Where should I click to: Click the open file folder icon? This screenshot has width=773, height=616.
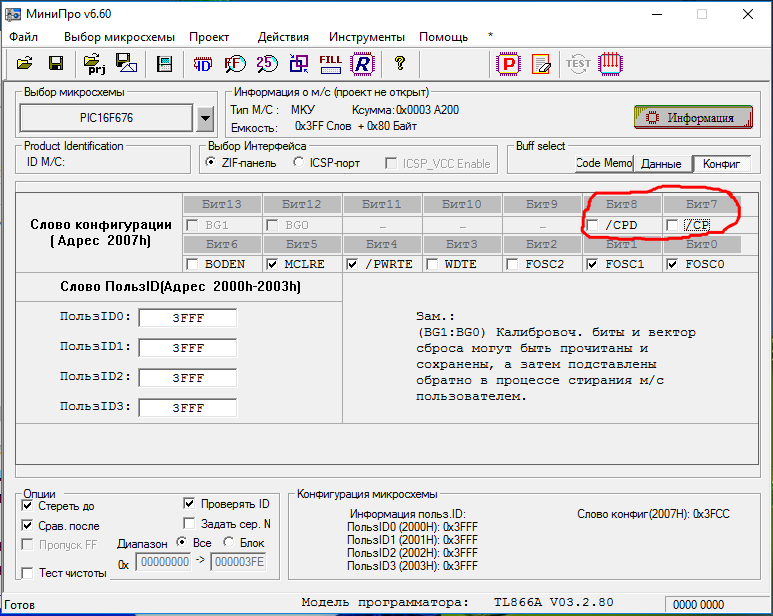tap(25, 64)
